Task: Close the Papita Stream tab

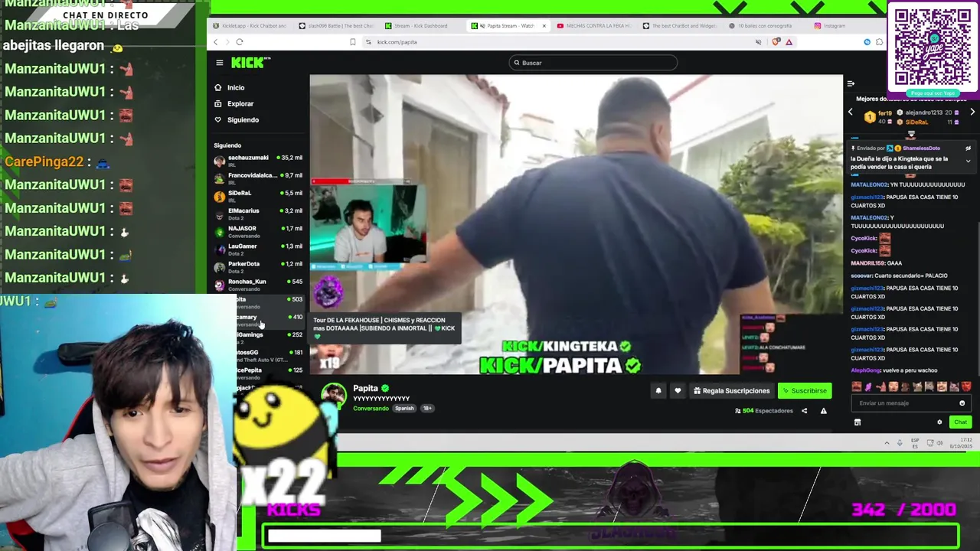Action: pyautogui.click(x=544, y=26)
